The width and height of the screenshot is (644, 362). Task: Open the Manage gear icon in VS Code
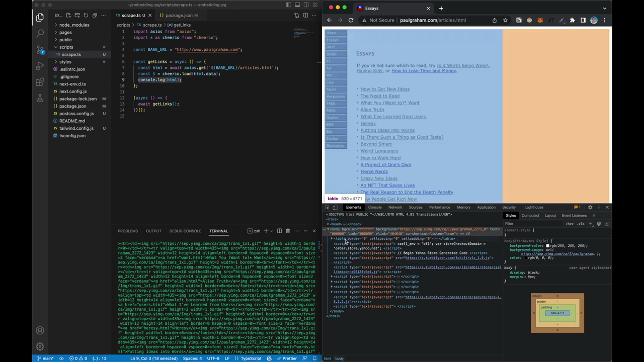[40, 346]
